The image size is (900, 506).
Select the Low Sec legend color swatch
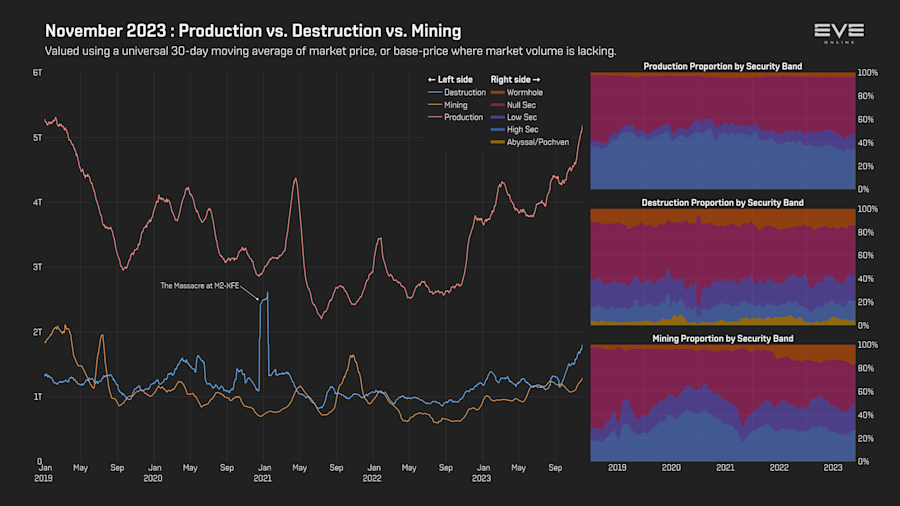coord(498,117)
